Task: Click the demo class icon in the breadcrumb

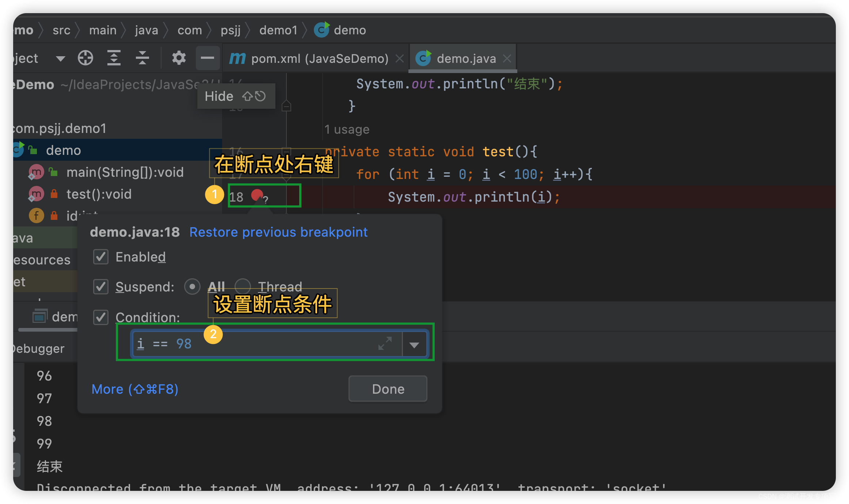Action: [322, 30]
